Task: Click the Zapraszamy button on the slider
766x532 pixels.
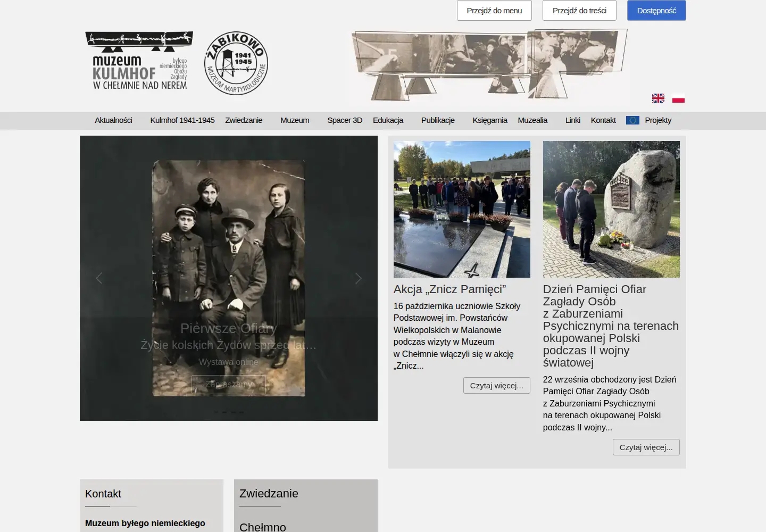Action: pos(229,384)
